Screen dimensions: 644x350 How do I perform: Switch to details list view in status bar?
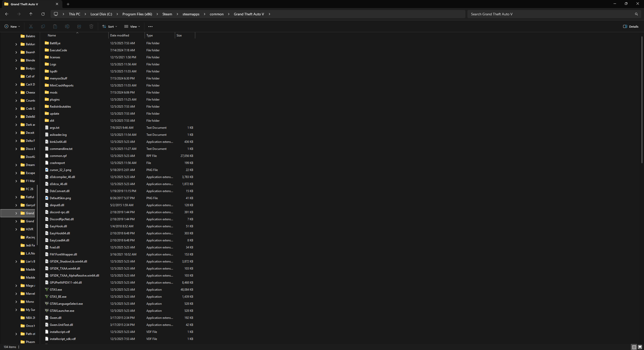click(x=634, y=347)
